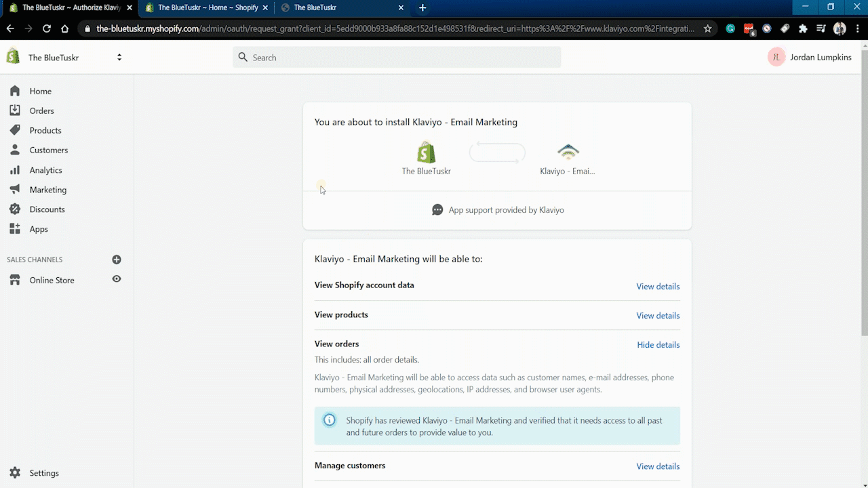Click the browser home button
The height and width of the screenshot is (488, 868).
tap(65, 28)
